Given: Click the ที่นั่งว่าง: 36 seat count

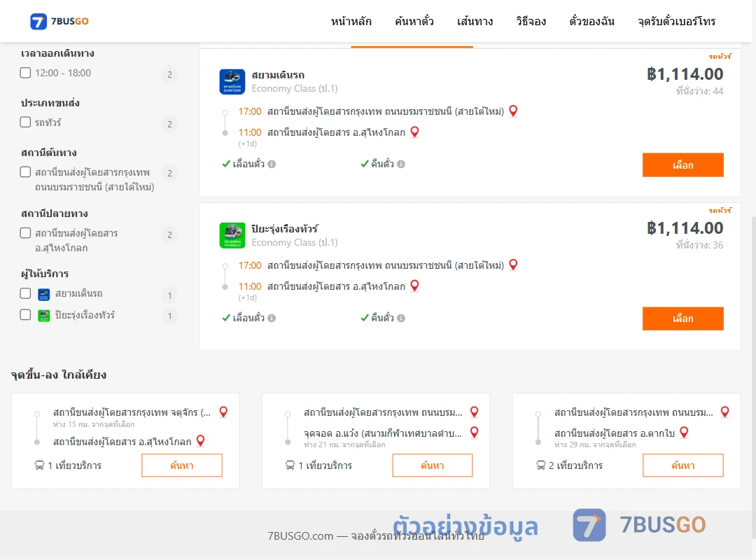Looking at the screenshot, I should [699, 245].
